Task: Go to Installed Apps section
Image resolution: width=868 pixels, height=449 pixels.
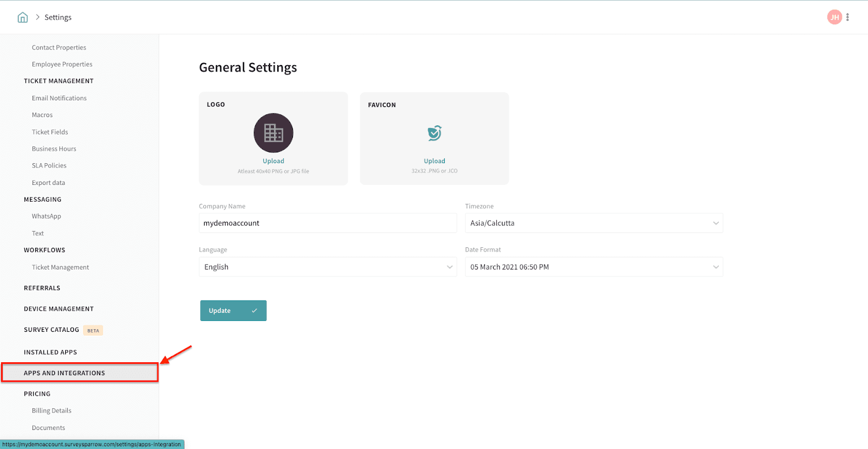Action: (50, 352)
